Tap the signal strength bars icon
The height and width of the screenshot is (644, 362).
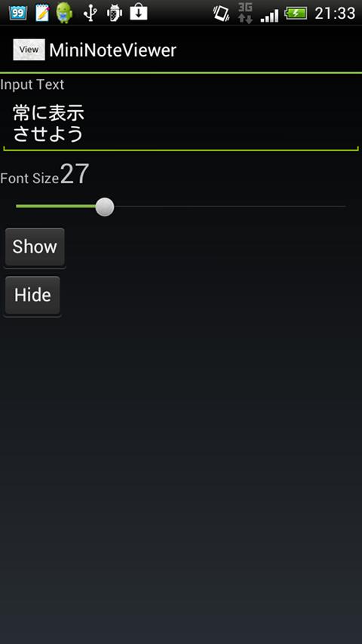coord(269,16)
